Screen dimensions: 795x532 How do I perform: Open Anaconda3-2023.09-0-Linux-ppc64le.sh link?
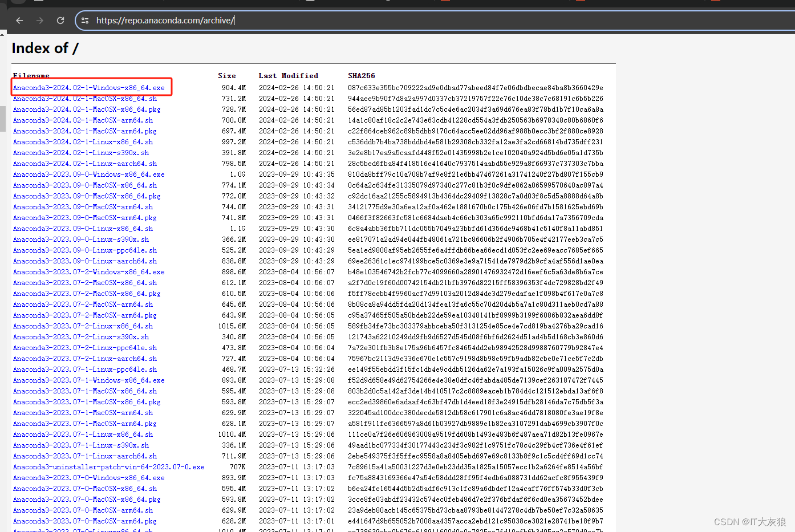(x=85, y=250)
